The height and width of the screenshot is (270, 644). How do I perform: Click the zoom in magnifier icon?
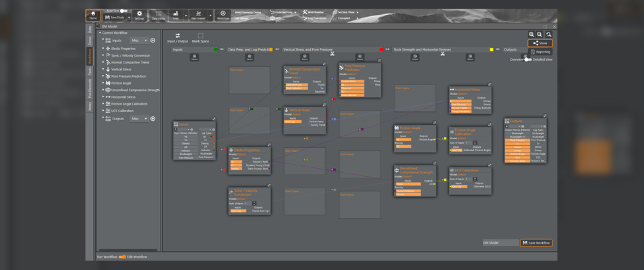tap(532, 34)
